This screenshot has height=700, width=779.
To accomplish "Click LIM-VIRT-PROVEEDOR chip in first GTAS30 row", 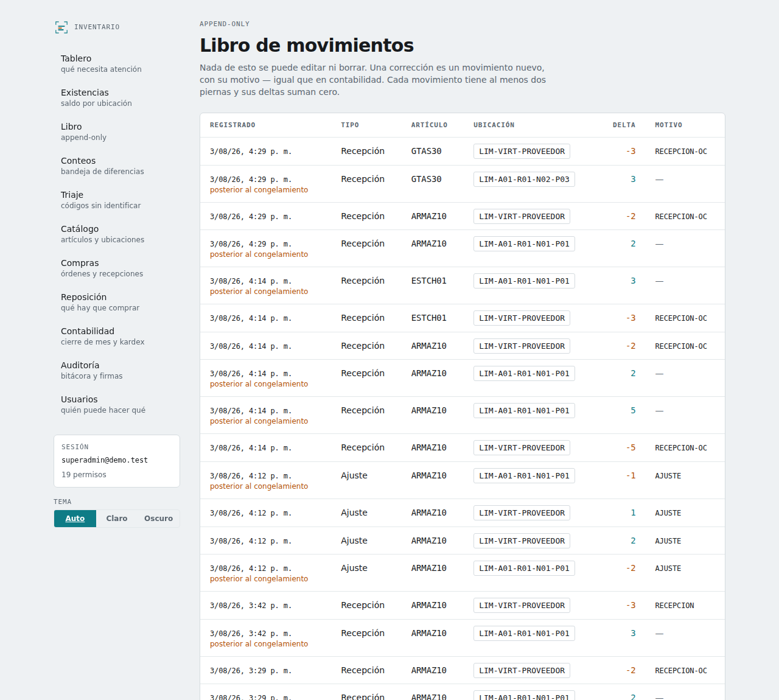I will 522,152.
